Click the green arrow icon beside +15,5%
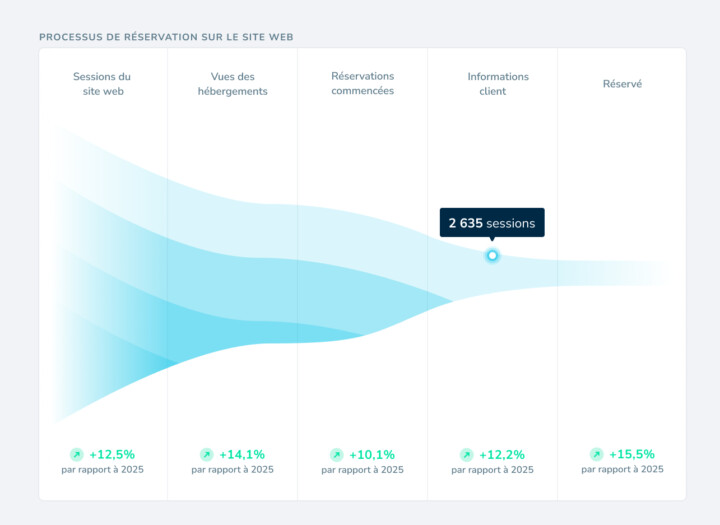This screenshot has height=525, width=720. [x=596, y=454]
